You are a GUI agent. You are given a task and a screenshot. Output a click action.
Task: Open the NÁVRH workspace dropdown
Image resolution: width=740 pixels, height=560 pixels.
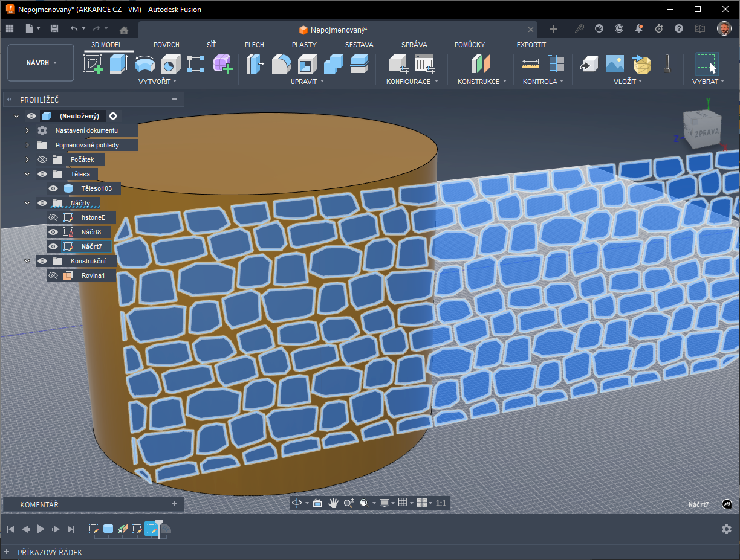41,63
